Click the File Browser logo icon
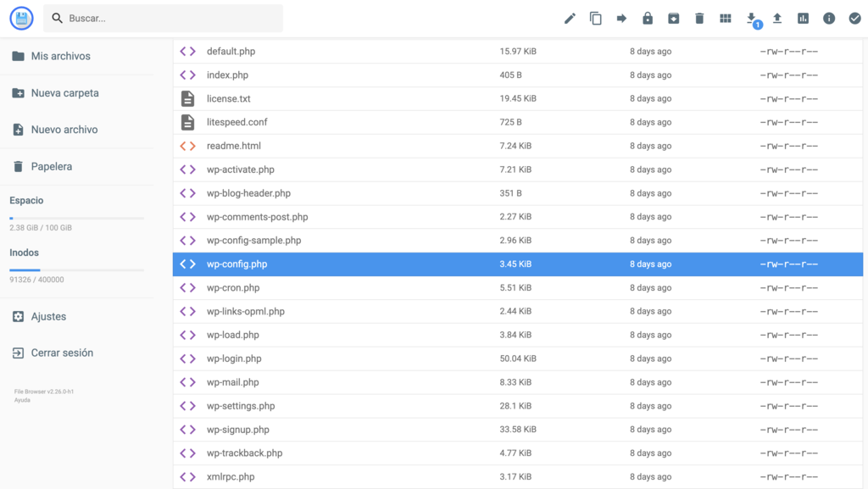The width and height of the screenshot is (868, 489). point(20,18)
